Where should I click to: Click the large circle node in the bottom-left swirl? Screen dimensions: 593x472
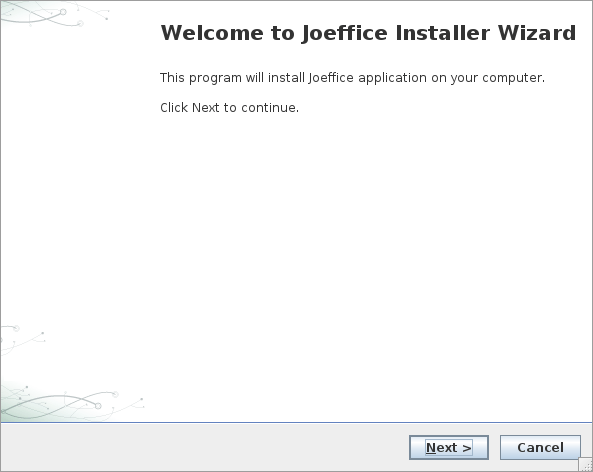[x=98, y=406]
